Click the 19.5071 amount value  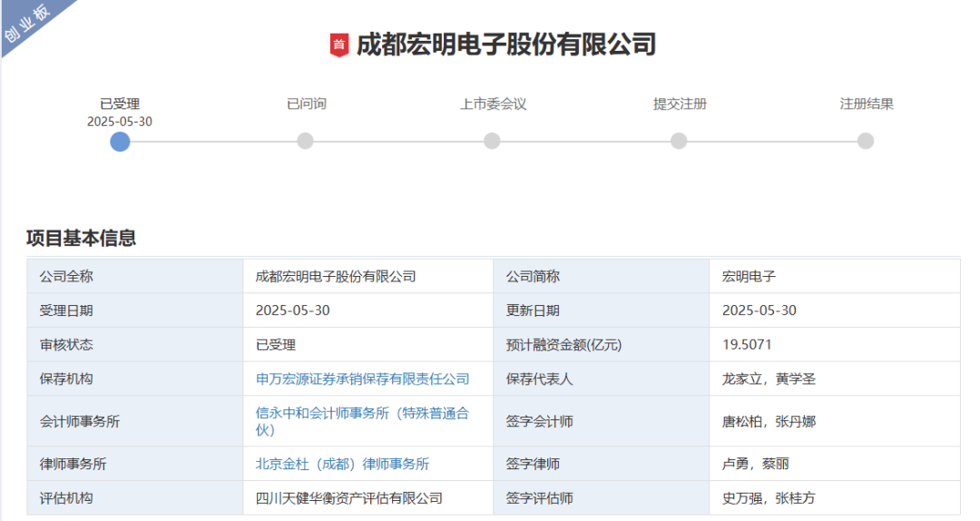pyautogui.click(x=835, y=345)
